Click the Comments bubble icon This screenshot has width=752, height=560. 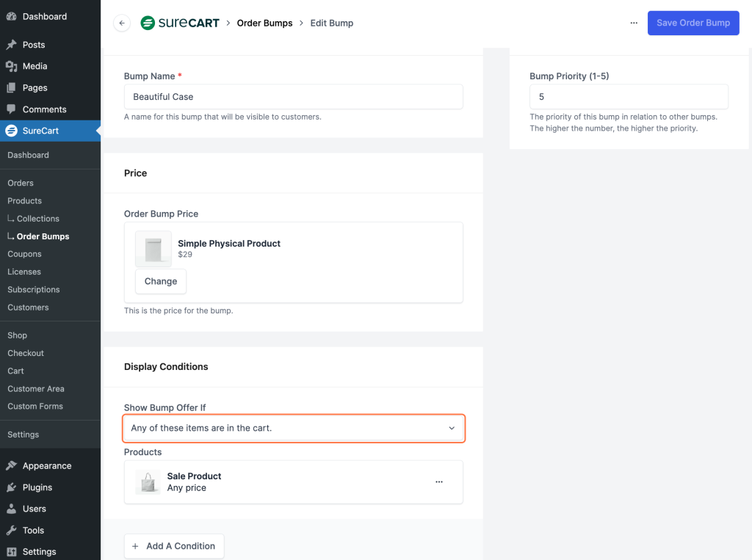click(12, 109)
